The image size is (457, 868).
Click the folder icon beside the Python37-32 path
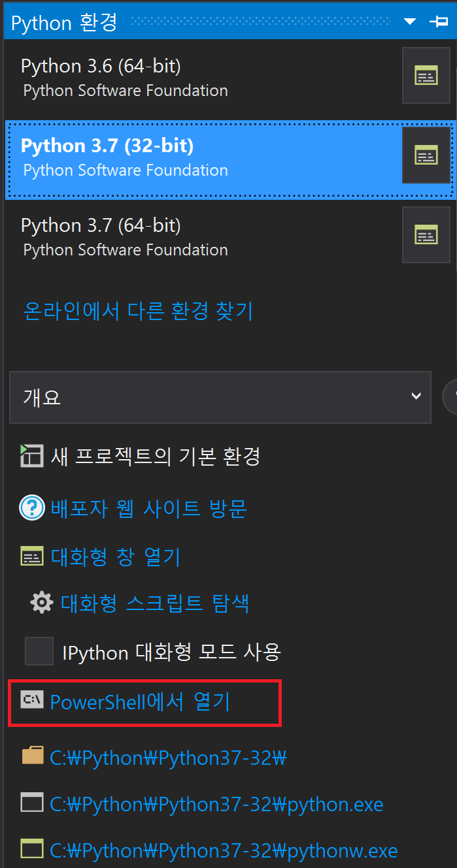point(31,757)
